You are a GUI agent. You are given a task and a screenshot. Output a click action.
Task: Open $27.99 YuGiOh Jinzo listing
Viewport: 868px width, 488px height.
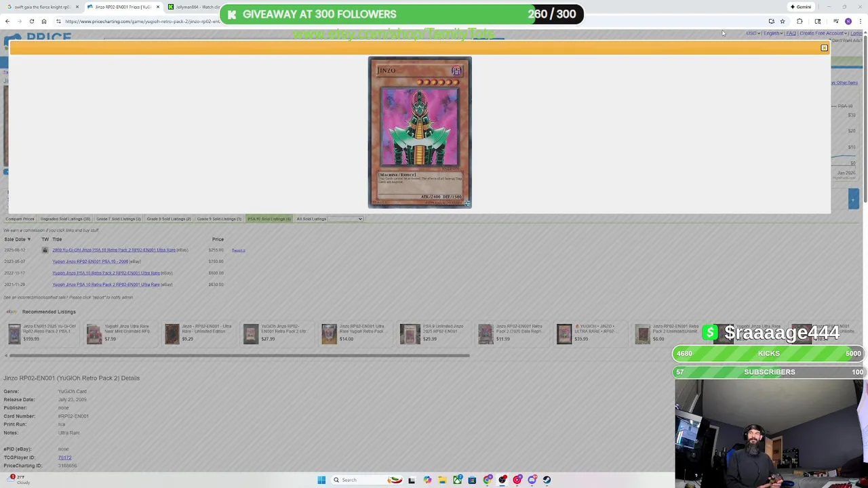[x=277, y=333]
